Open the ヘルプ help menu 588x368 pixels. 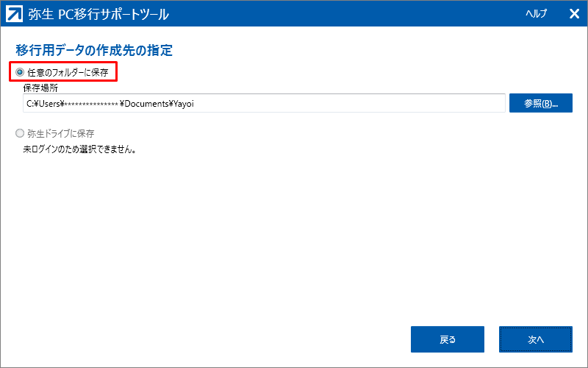click(536, 14)
